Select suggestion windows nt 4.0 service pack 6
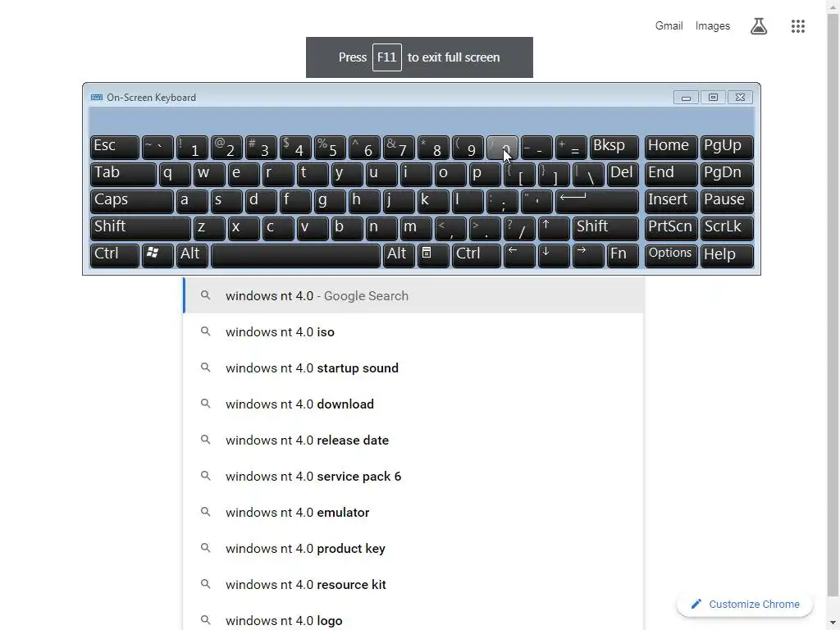The height and width of the screenshot is (630, 840). [413, 477]
